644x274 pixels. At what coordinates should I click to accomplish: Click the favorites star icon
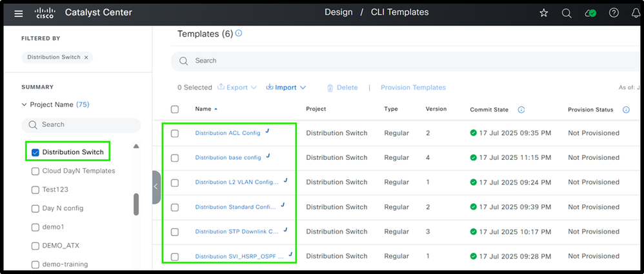pyautogui.click(x=544, y=13)
